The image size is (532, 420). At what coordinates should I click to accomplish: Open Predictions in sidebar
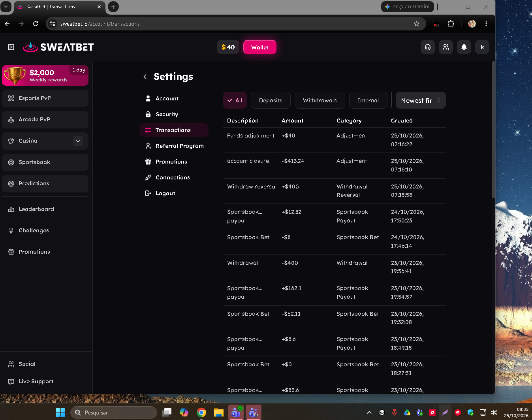(45, 184)
